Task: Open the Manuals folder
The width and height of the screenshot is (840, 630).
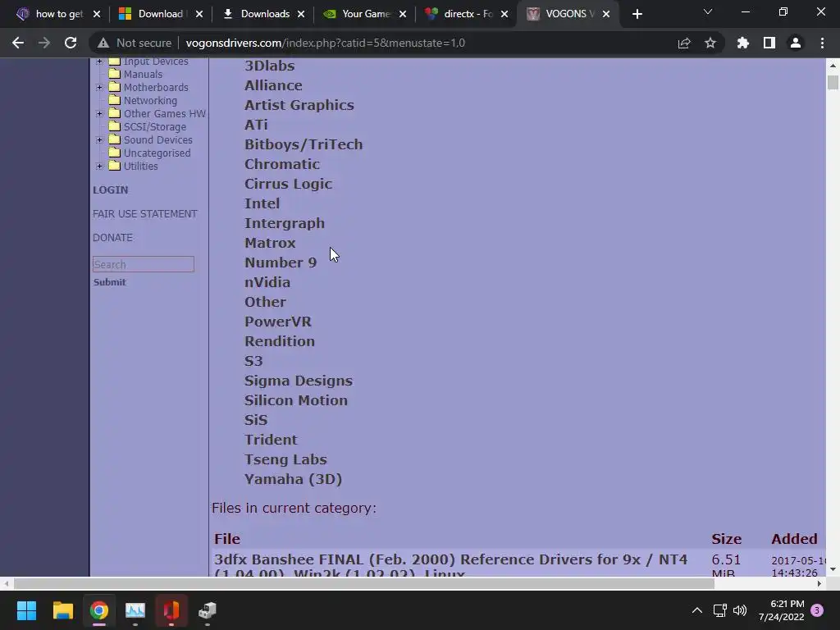Action: point(143,75)
